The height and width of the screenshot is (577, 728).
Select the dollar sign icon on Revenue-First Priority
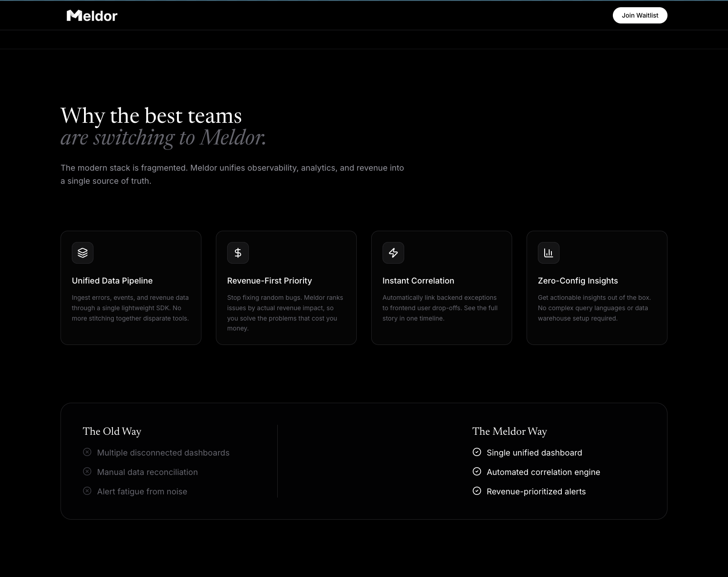click(x=238, y=253)
